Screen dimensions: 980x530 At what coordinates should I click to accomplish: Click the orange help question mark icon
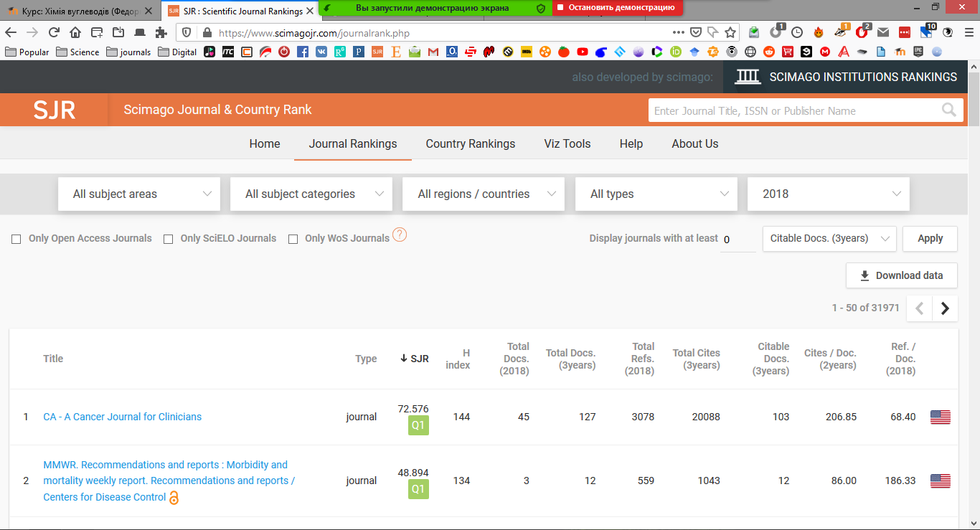tap(400, 235)
